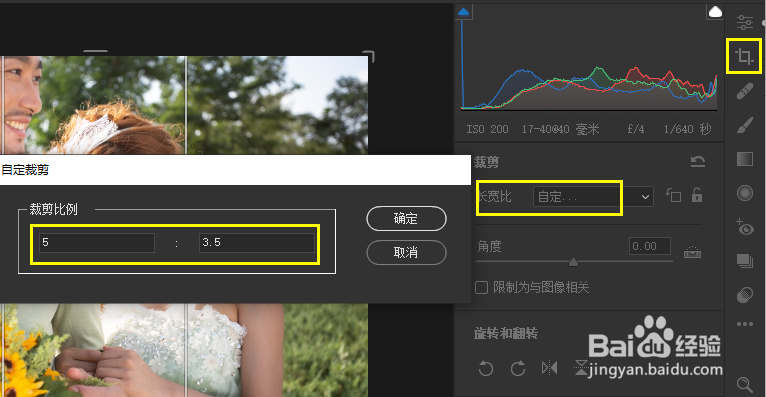Flip the image vertically
The image size is (766, 397).
click(x=581, y=367)
